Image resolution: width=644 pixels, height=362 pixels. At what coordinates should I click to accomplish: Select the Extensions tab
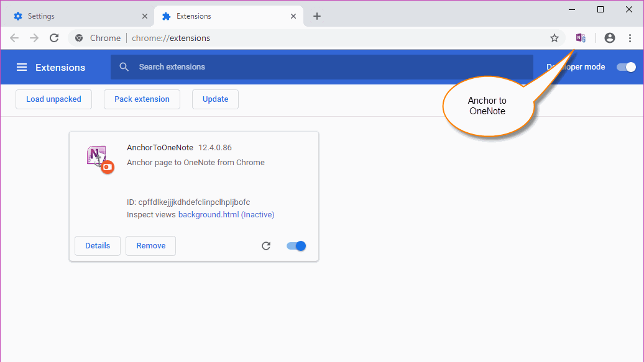click(229, 16)
